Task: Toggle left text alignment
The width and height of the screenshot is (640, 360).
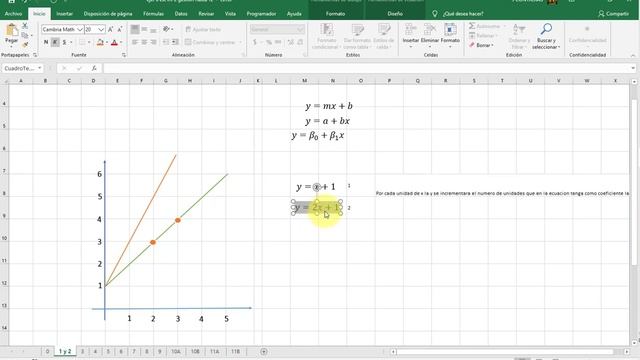Action: click(135, 42)
